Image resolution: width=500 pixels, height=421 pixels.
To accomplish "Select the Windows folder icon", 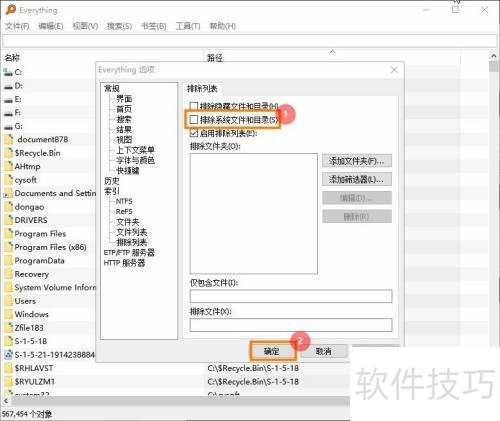I will point(9,314).
